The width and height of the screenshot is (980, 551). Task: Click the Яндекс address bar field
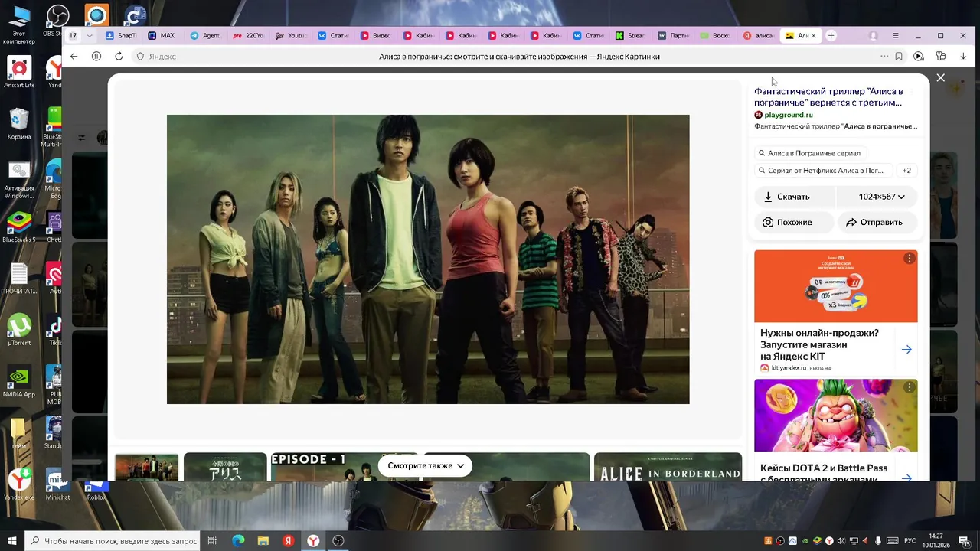162,56
